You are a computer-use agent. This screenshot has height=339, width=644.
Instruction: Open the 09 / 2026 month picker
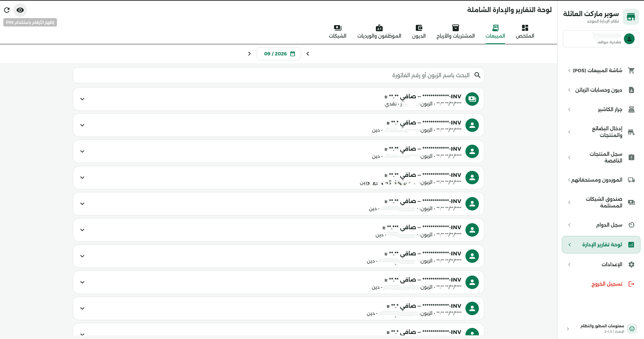click(x=279, y=54)
